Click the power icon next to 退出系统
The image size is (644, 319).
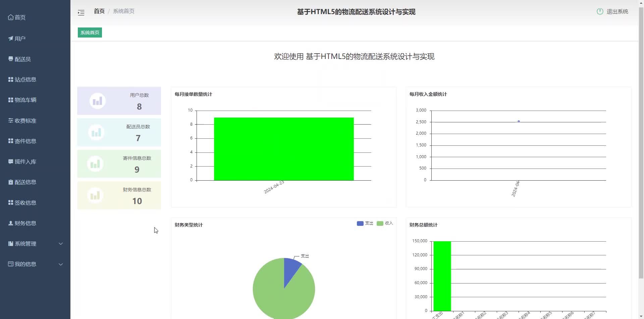coord(600,11)
